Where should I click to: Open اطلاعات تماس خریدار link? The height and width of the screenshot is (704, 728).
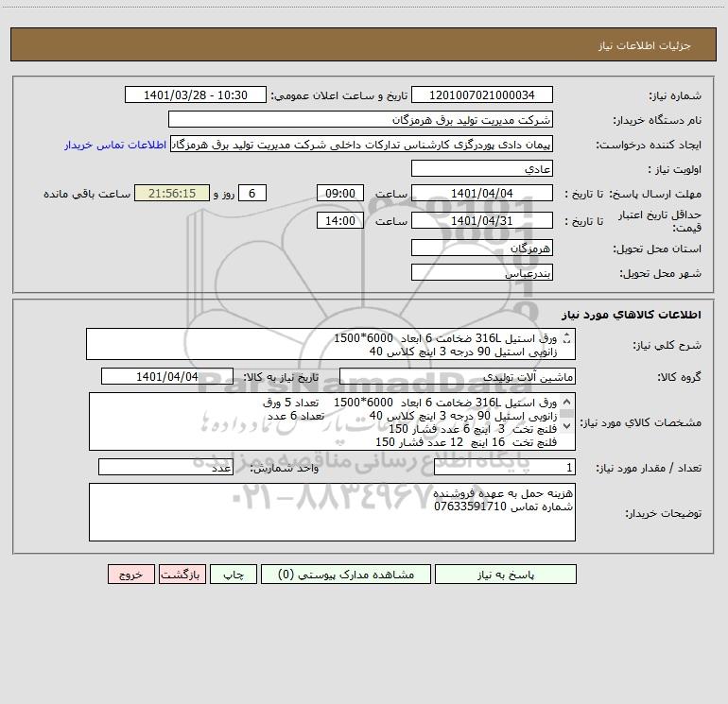115,145
